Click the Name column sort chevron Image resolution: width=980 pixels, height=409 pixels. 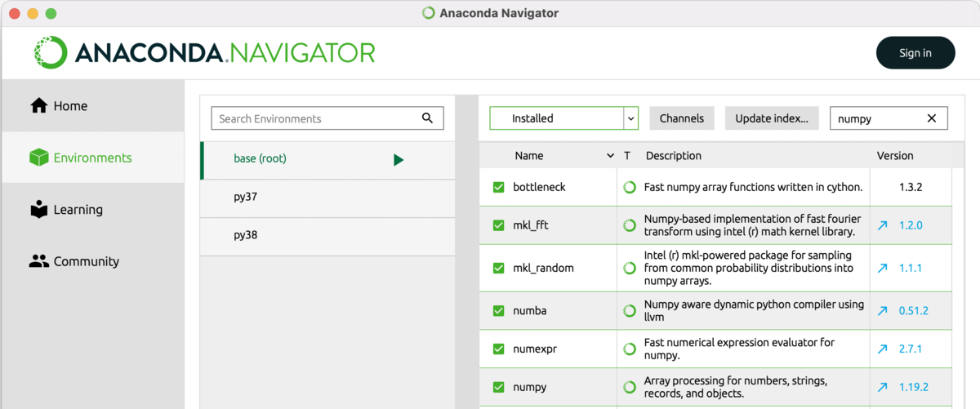(610, 156)
